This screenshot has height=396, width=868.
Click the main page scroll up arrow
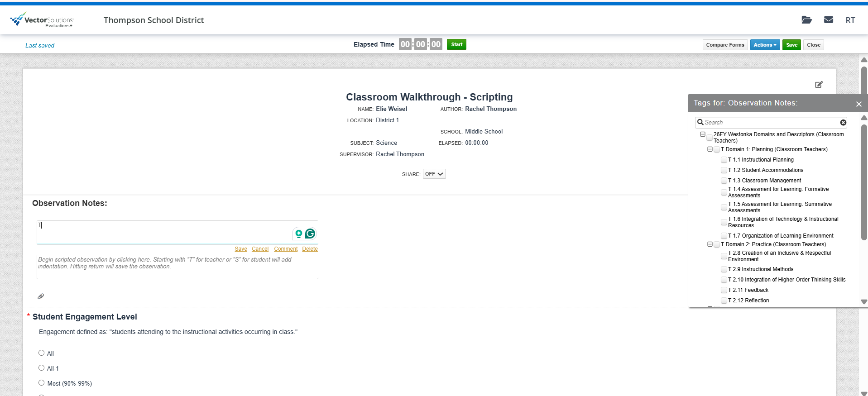coord(864,60)
